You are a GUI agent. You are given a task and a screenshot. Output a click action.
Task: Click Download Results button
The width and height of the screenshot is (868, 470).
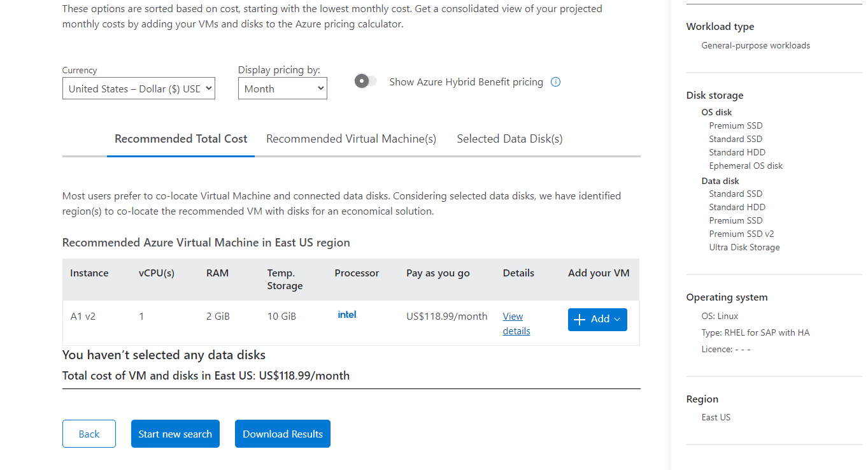[x=283, y=434]
